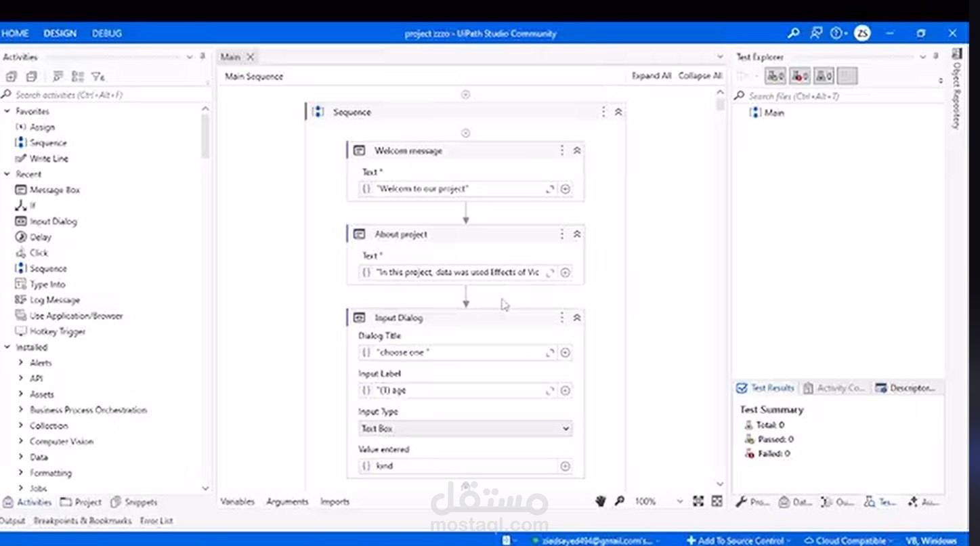The width and height of the screenshot is (980, 546).
Task: Open the Imports panel
Action: click(335, 501)
